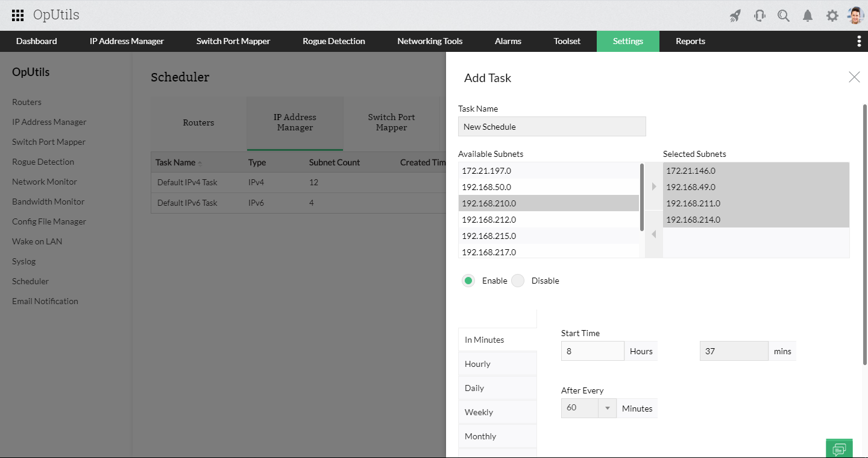This screenshot has height=458, width=868.
Task: Open Rogue Detection in the left sidebar
Action: (x=43, y=162)
